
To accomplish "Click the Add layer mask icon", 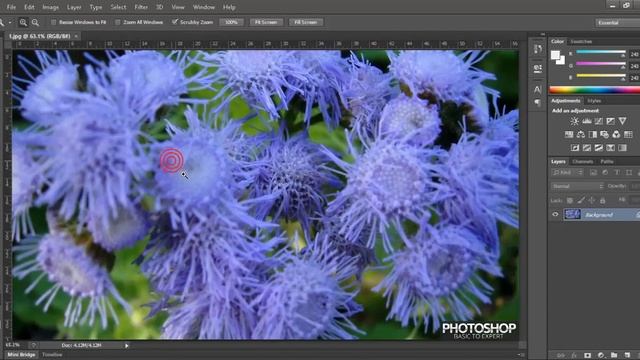I will click(x=587, y=356).
